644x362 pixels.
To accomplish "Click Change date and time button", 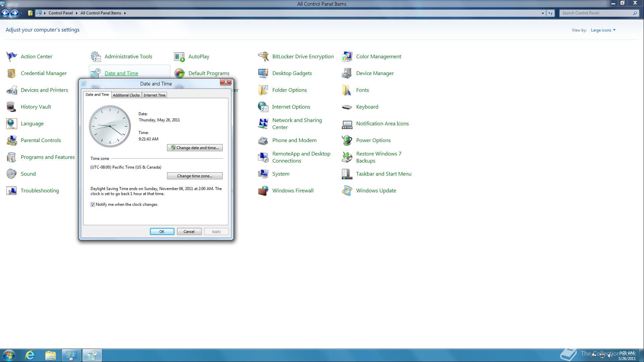I will tap(195, 148).
